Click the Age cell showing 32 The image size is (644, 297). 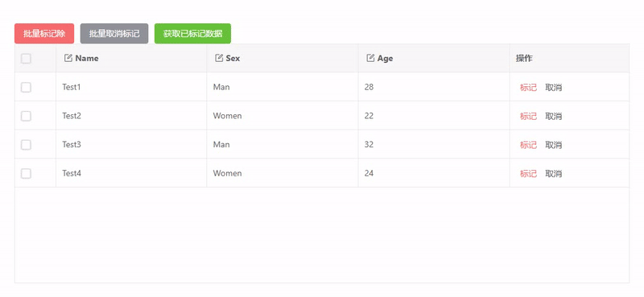coord(434,145)
